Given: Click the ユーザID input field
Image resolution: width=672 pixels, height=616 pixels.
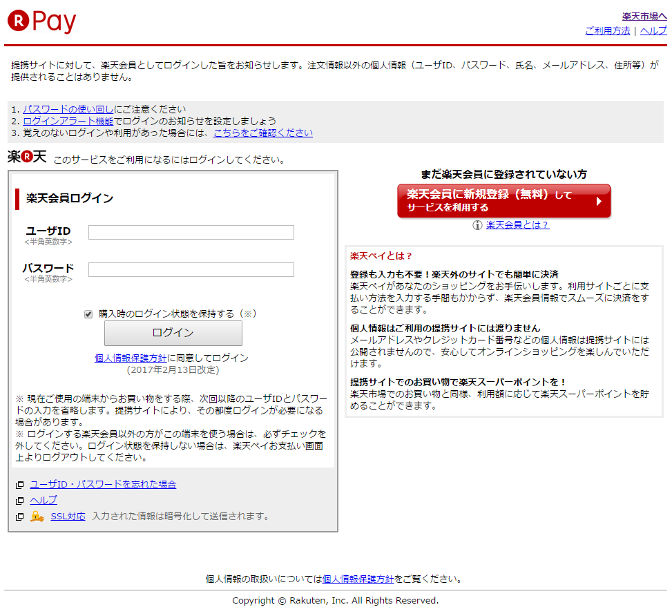Looking at the screenshot, I should 191,232.
